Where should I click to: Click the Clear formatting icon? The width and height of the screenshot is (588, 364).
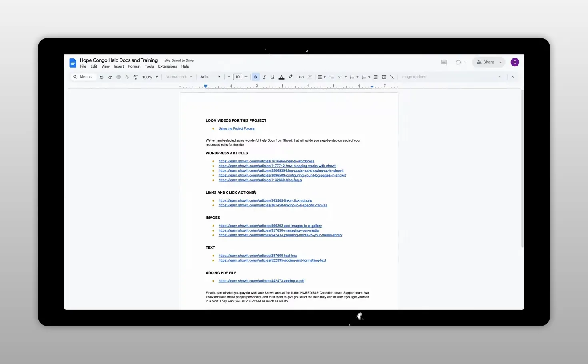392,77
